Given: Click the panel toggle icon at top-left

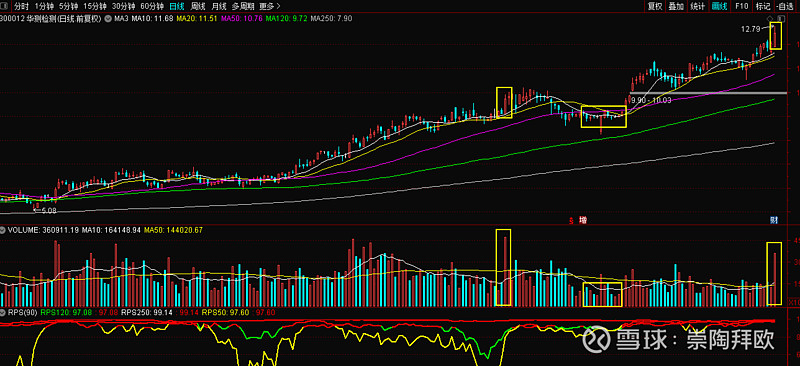Looking at the screenshot, I should 5,6.
